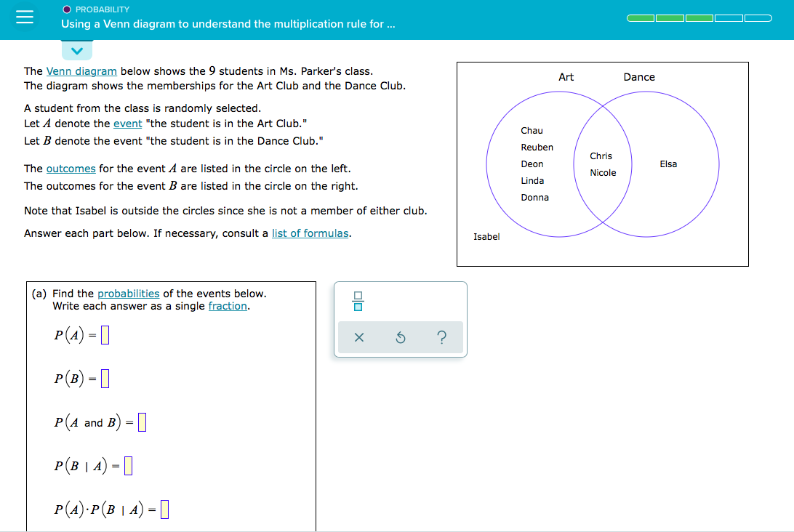This screenshot has height=532, width=794.
Task: Click the P(B) answer field
Action: (104, 377)
